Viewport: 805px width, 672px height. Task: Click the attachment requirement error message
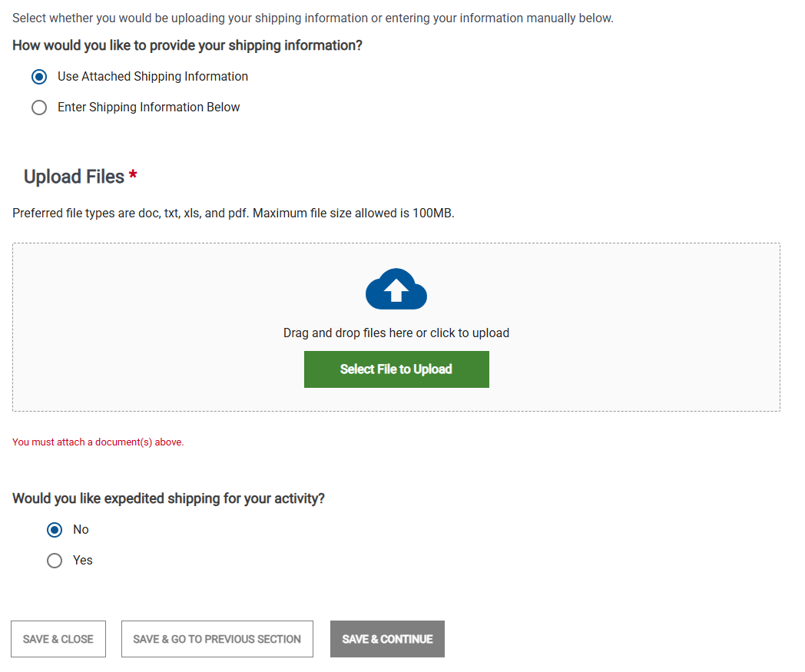pyautogui.click(x=98, y=442)
